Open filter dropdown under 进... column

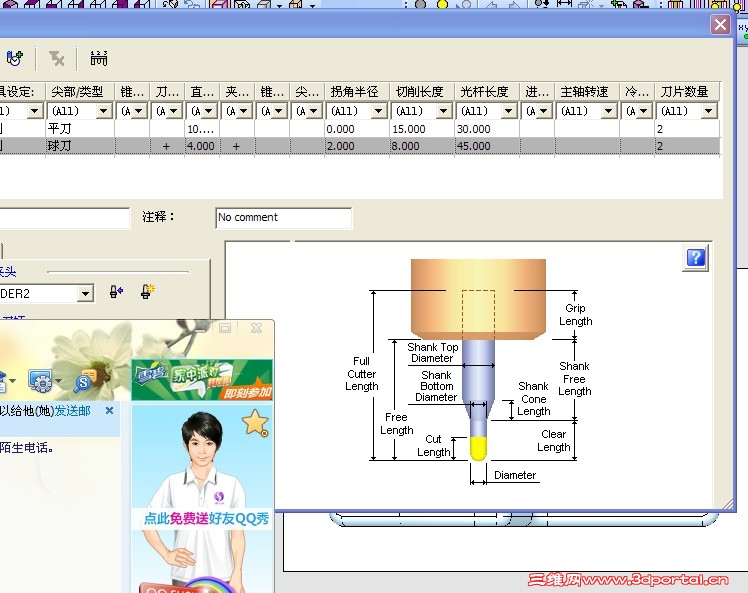[544, 111]
